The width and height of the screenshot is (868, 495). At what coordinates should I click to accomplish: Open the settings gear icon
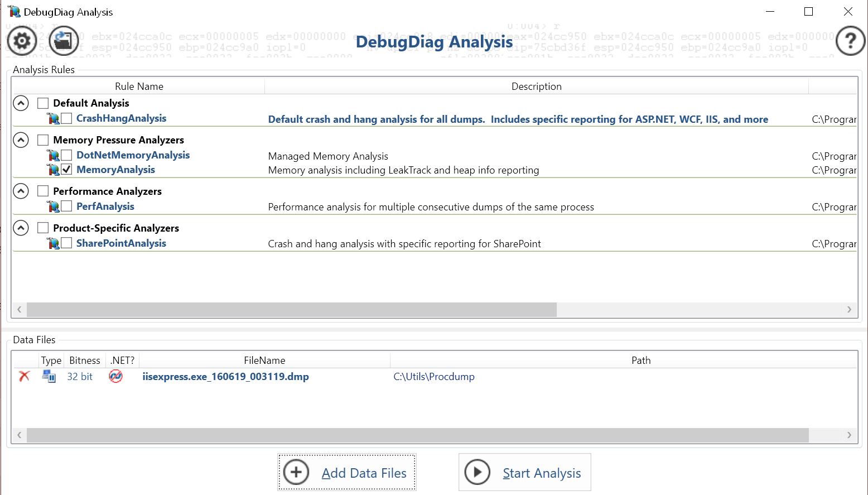[22, 41]
